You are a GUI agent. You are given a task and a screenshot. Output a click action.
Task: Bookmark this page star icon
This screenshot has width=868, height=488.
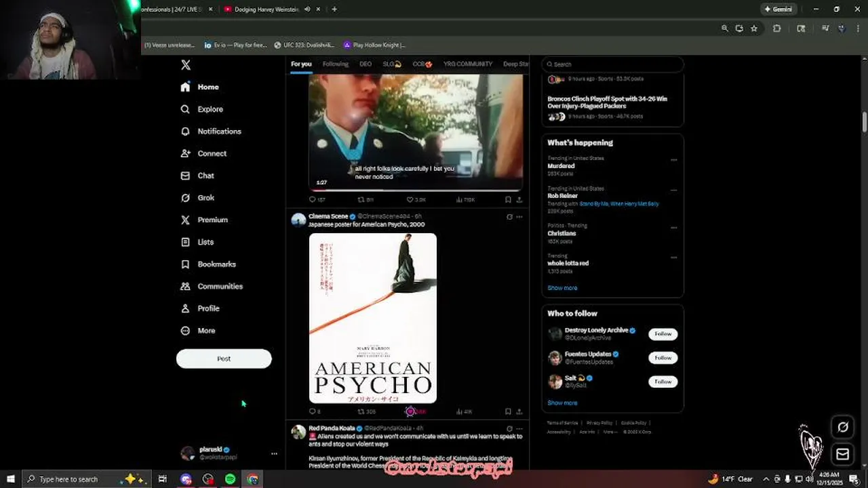[754, 28]
